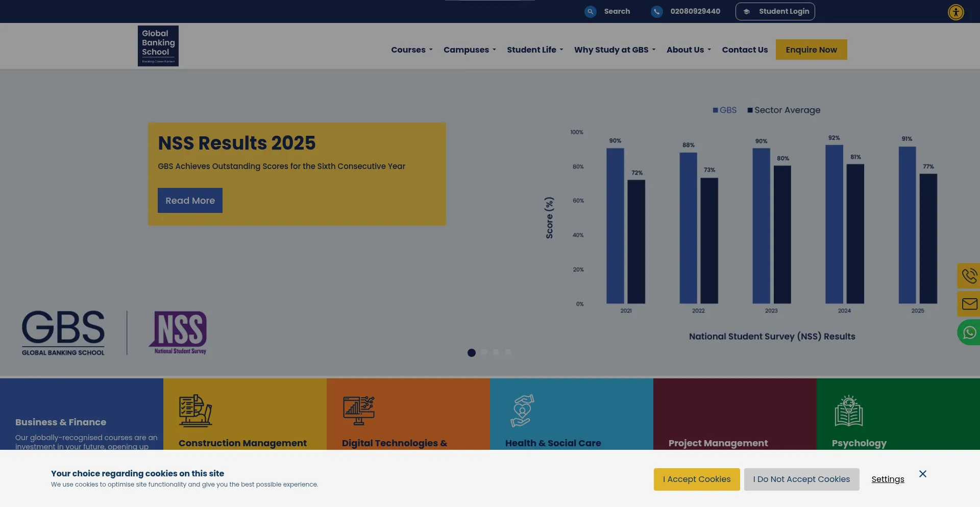The width and height of the screenshot is (980, 507).
Task: Click I Do Not Accept Cookies
Action: tap(801, 479)
